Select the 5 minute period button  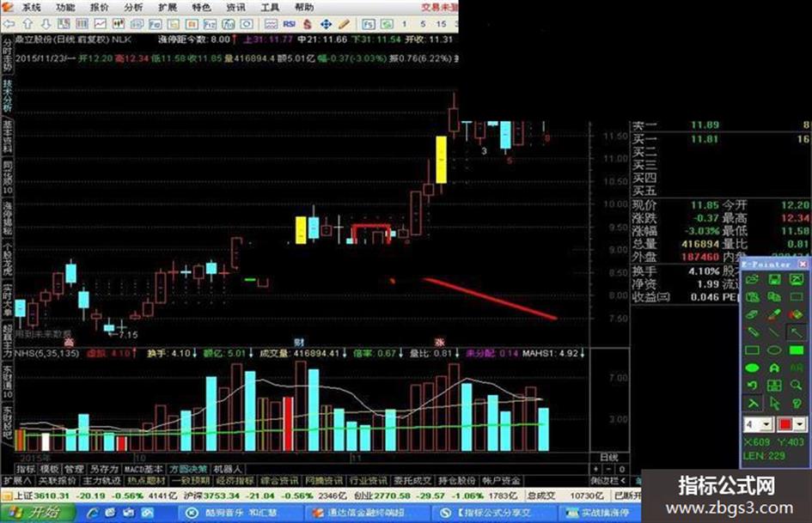[423, 24]
